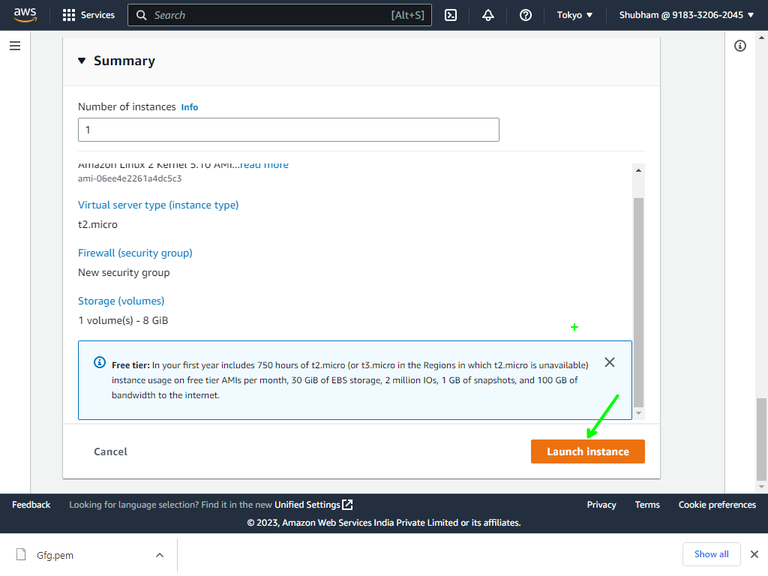This screenshot has width=768, height=576.
Task: Click the Services menu label
Action: 97,15
